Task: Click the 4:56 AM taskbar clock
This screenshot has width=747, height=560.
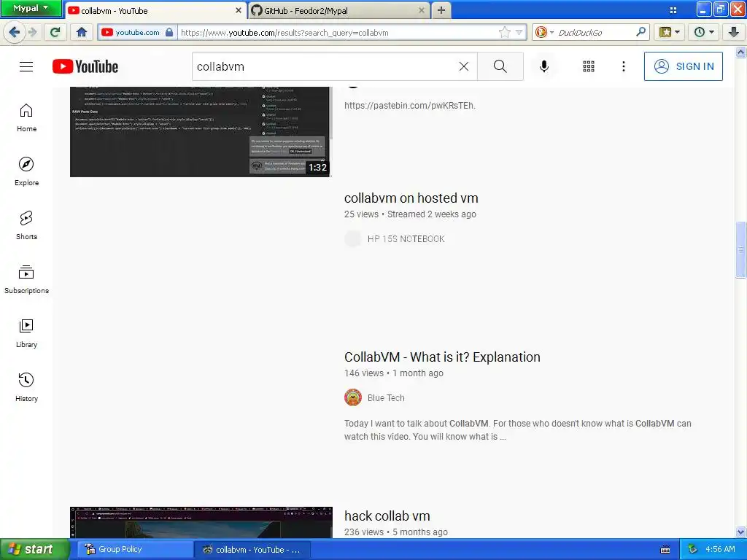Action: pyautogui.click(x=720, y=550)
